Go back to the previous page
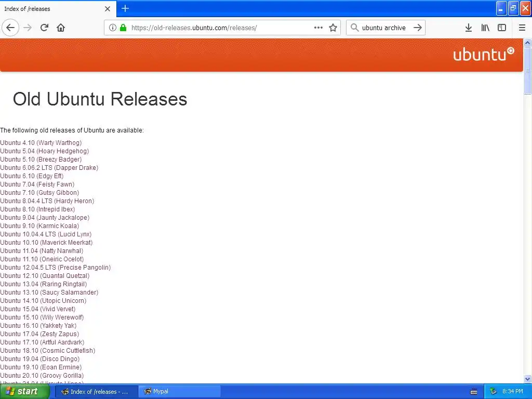Screen dimensions: 532x399 click(10, 28)
